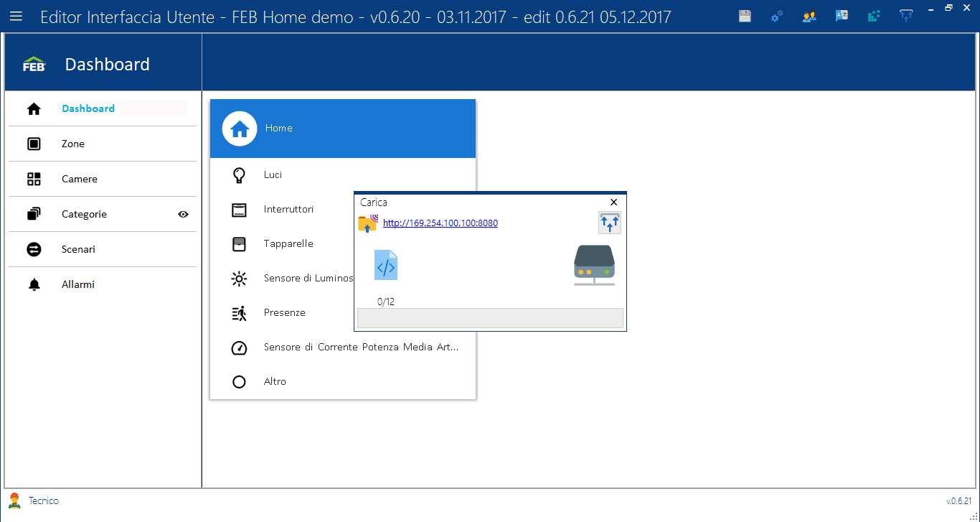The height and width of the screenshot is (522, 980).
Task: Open the http://169.254.100.100:8080 link
Action: [440, 223]
